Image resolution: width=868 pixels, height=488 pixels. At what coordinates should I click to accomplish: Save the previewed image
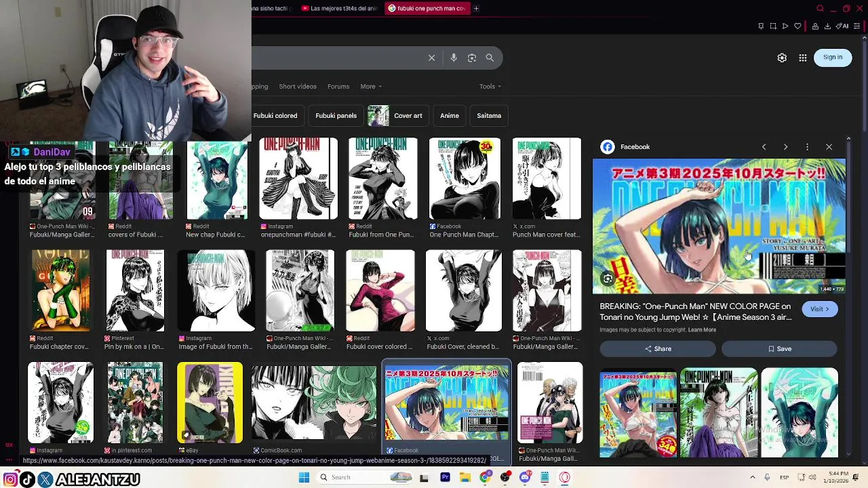coord(780,349)
